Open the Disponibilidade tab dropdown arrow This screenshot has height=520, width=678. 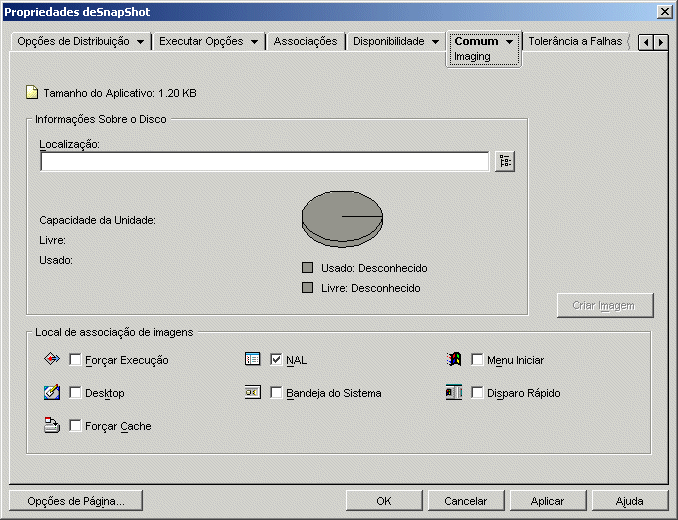[x=435, y=42]
